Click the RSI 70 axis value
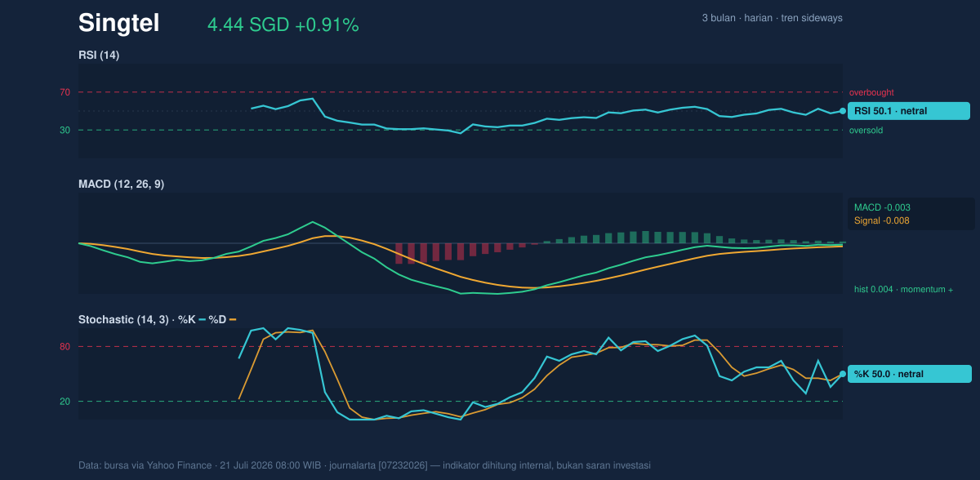This screenshot has height=480, width=980. click(65, 92)
